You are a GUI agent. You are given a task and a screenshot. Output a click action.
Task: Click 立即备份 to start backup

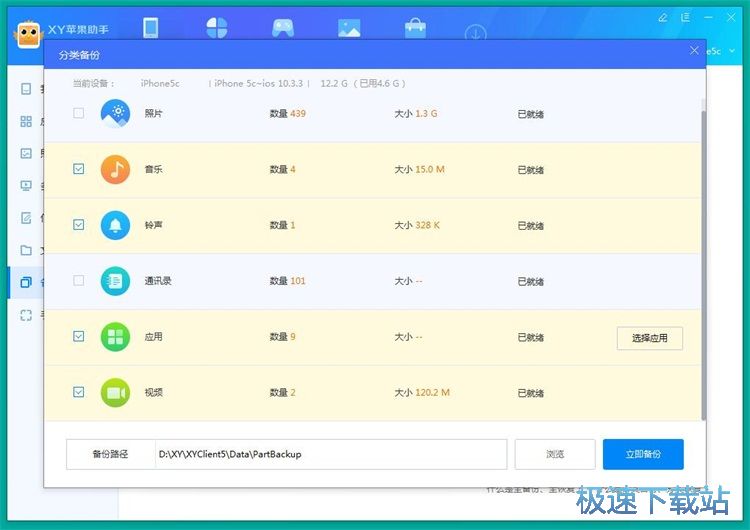tap(643, 454)
